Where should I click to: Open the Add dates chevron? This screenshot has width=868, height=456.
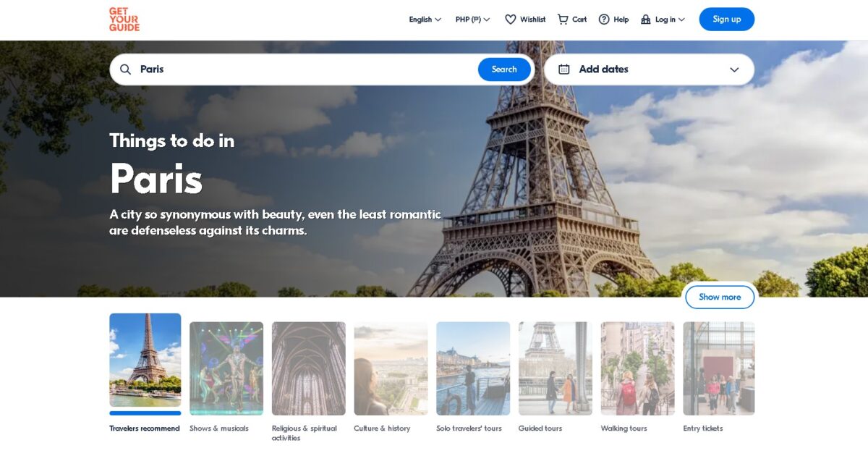(734, 69)
